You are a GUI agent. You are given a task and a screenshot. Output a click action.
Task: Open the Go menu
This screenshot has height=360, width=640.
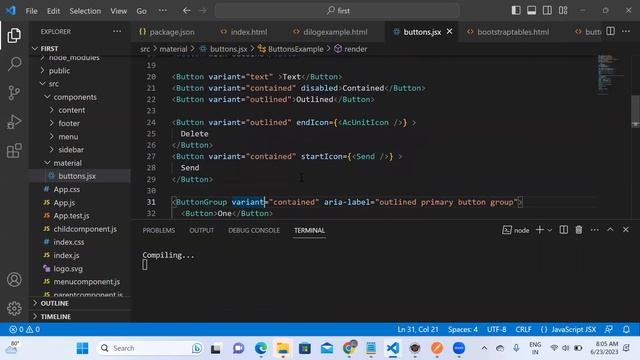141,11
